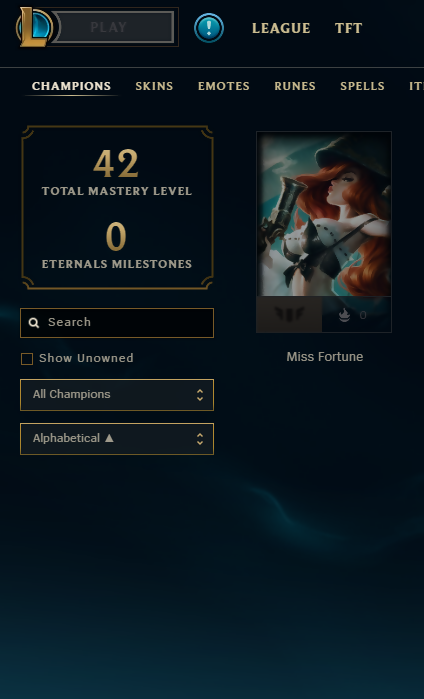The height and width of the screenshot is (699, 424).
Task: Select the Miss Fortune champion portrait
Action: [x=324, y=214]
